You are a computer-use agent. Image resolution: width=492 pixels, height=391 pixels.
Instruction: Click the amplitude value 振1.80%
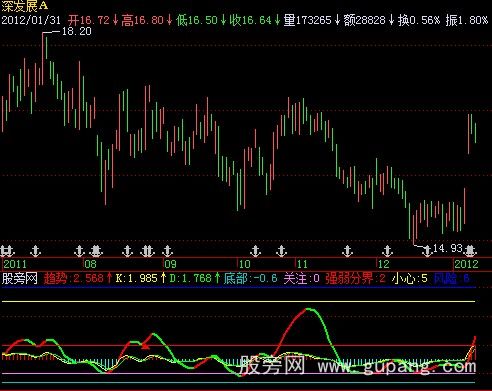tap(467, 20)
